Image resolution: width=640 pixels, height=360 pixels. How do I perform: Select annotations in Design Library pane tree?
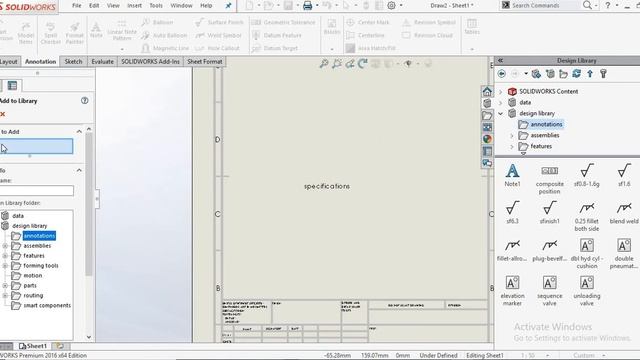[x=546, y=124]
